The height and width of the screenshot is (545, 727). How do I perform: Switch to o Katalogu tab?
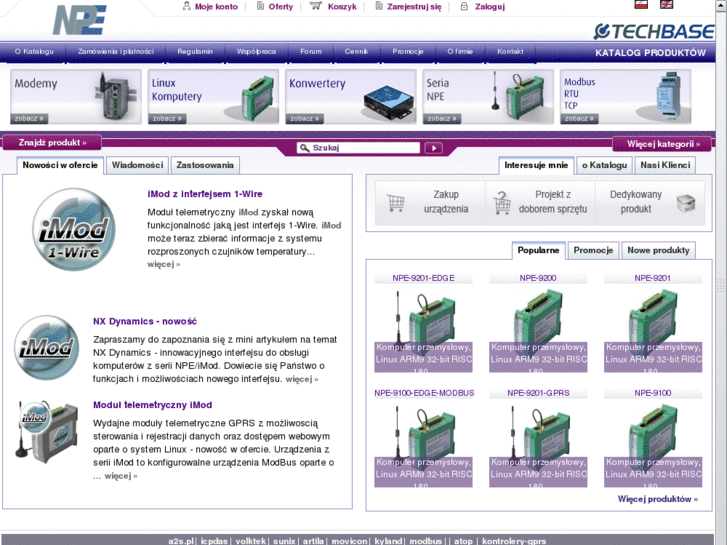pyautogui.click(x=604, y=165)
